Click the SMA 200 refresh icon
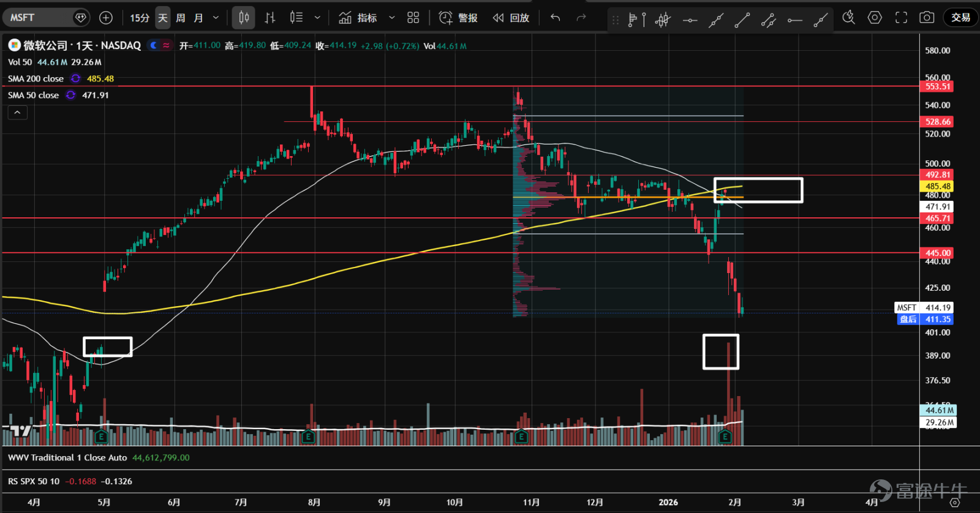This screenshot has width=980, height=513. coord(75,78)
